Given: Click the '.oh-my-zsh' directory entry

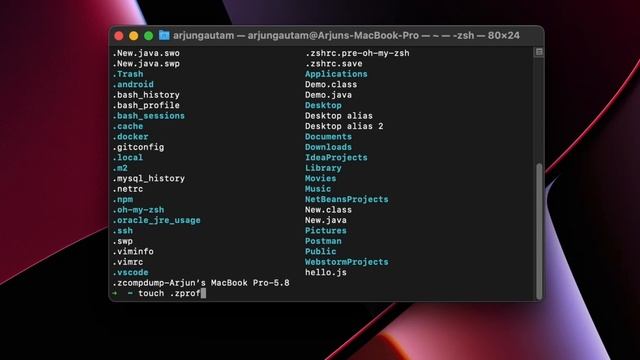Looking at the screenshot, I should coord(138,210).
